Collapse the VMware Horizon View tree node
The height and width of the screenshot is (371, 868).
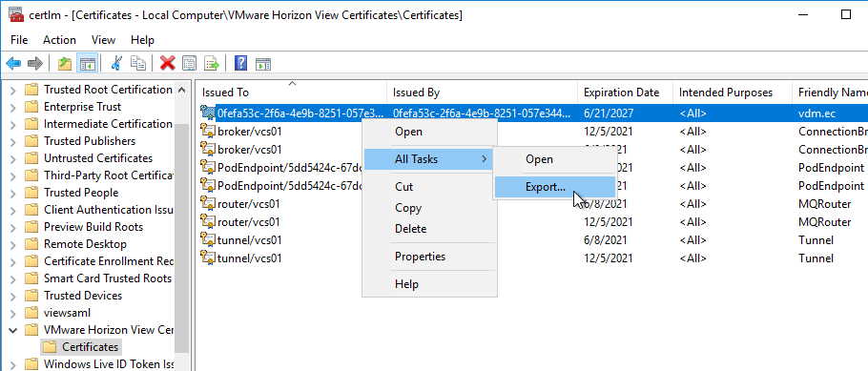[13, 330]
